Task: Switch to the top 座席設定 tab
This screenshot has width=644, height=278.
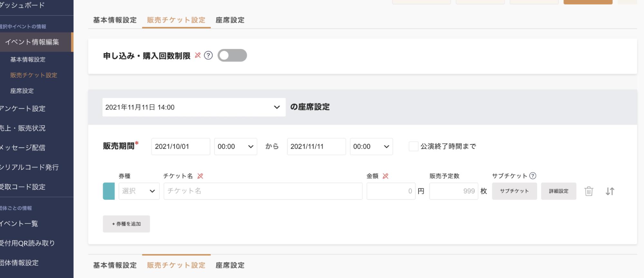Action: [230, 20]
